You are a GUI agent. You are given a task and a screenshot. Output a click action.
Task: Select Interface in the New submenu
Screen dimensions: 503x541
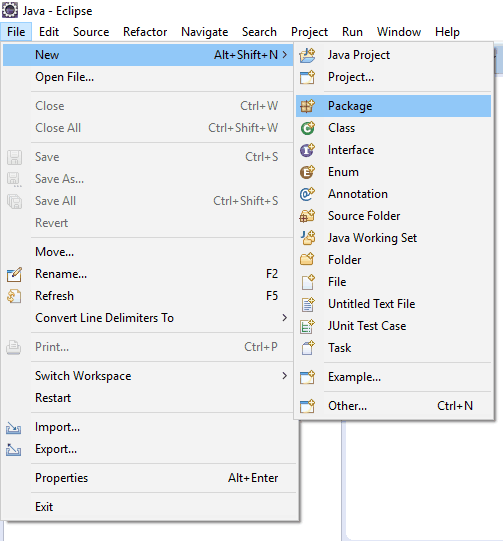(x=393, y=150)
